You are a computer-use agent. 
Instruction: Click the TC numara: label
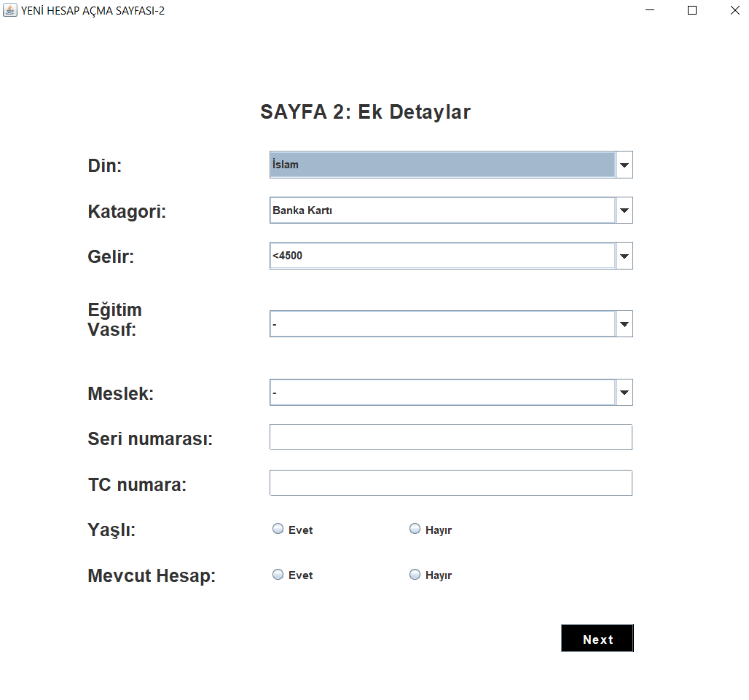tap(138, 484)
